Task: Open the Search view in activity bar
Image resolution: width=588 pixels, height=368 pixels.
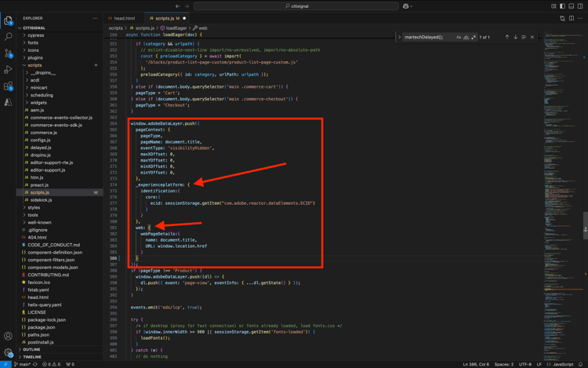Action: click(x=9, y=37)
